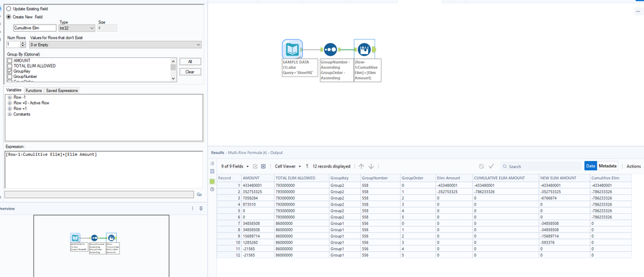644x277 pixels.
Task: Click the Group By list scrollbar up arrow
Action: coord(173,61)
